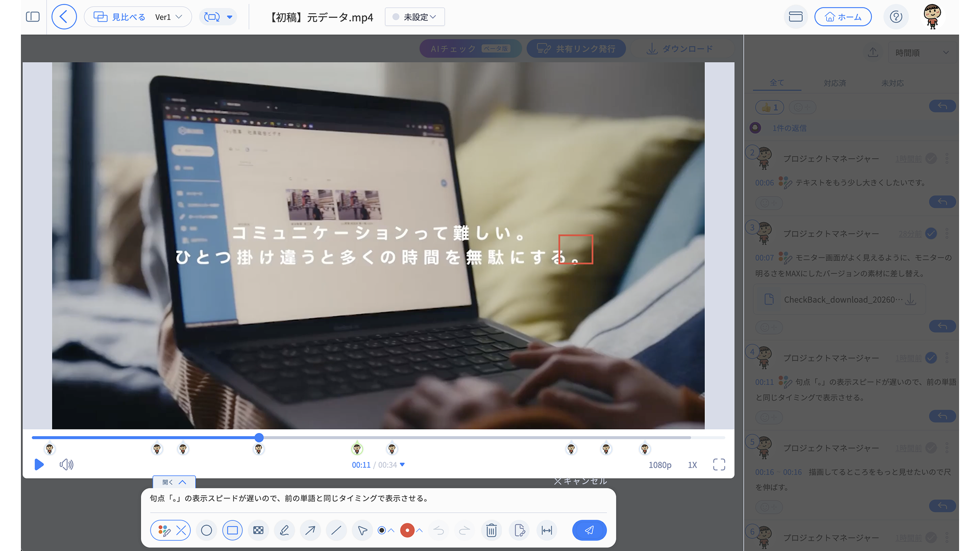This screenshot has height=551, width=980.
Task: Send the comment with paper-plane button
Action: [589, 531]
